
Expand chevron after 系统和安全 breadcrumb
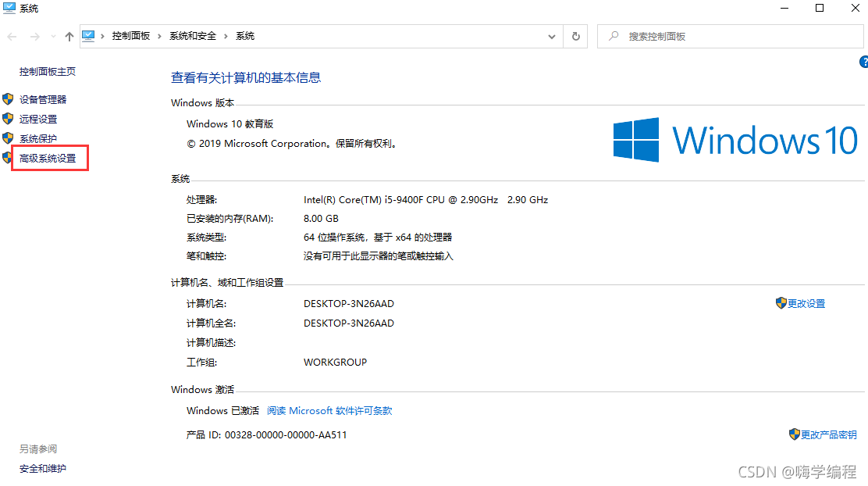[x=226, y=36]
